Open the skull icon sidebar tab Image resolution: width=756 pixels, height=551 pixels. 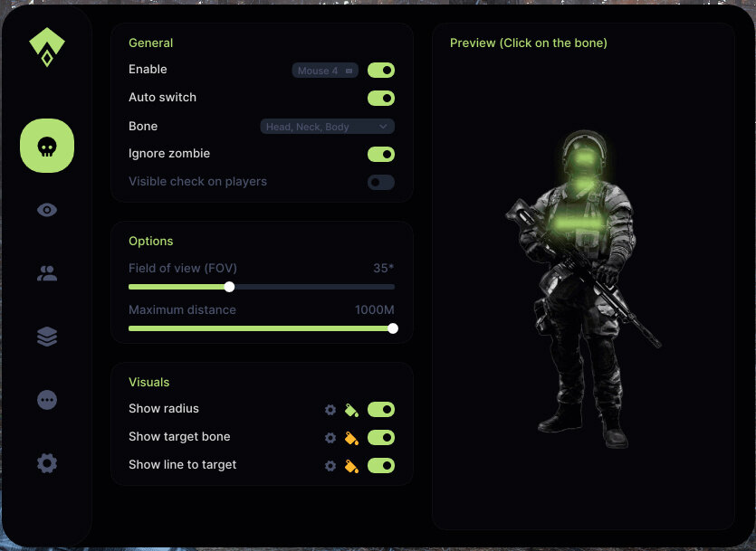click(47, 146)
